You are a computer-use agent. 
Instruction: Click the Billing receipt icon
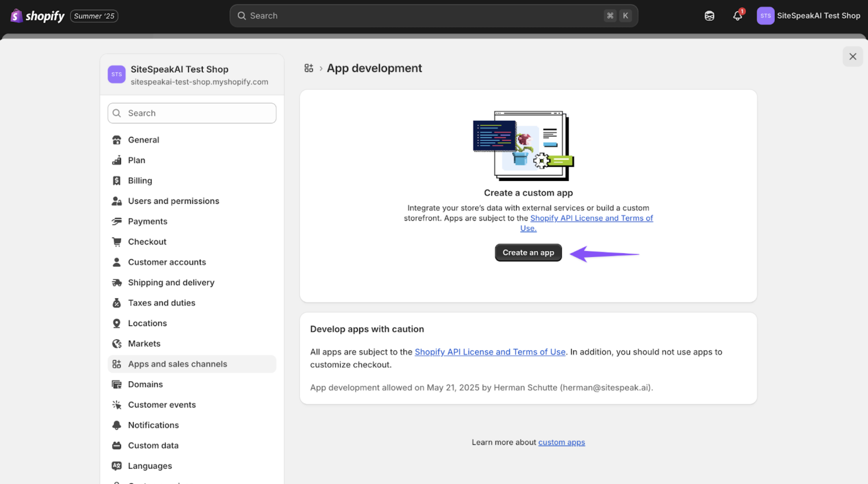[x=117, y=181]
